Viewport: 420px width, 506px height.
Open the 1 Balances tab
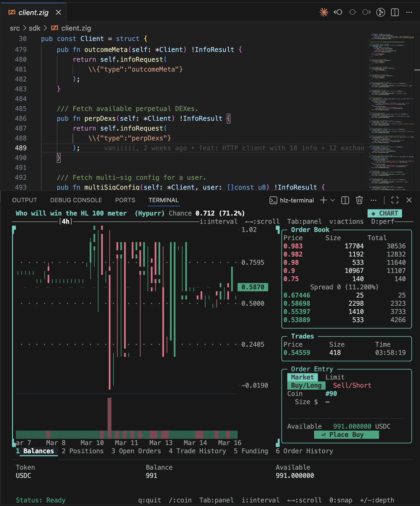(35, 451)
